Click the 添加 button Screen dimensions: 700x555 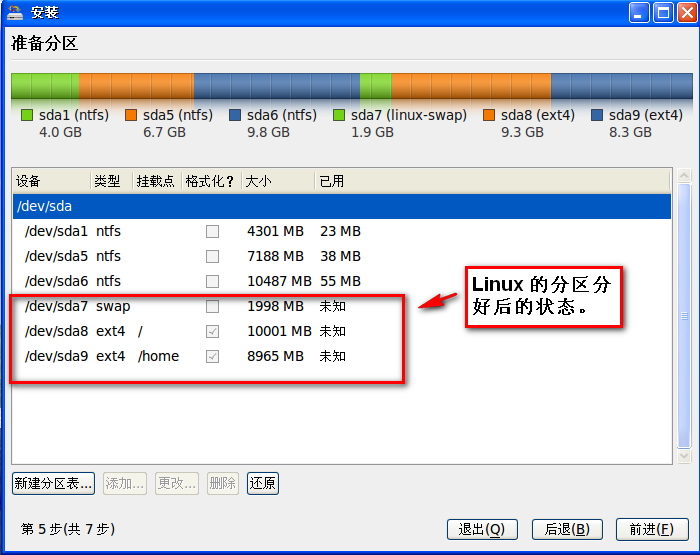[125, 484]
